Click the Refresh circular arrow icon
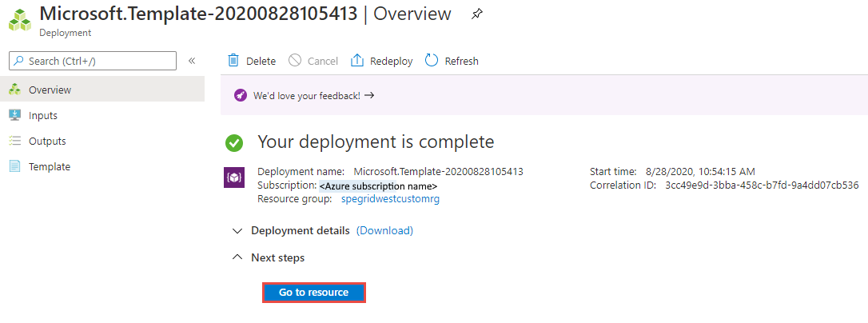Screen dimensions: 868x323 point(432,61)
